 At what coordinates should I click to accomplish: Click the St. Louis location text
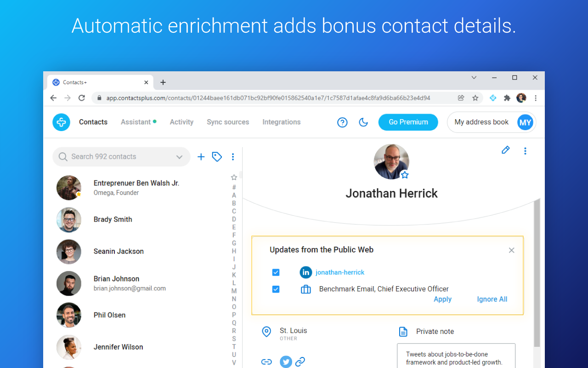293,331
